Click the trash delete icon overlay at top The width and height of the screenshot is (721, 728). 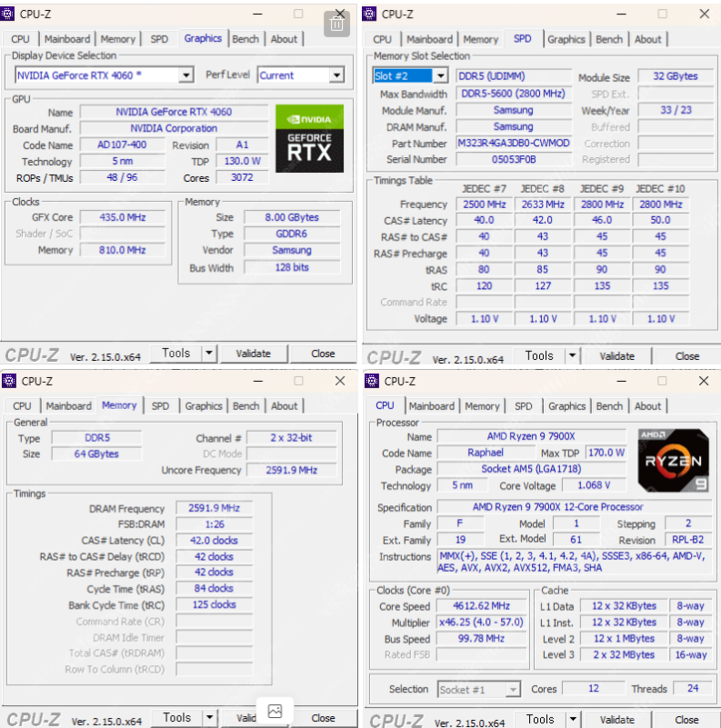pos(336,24)
